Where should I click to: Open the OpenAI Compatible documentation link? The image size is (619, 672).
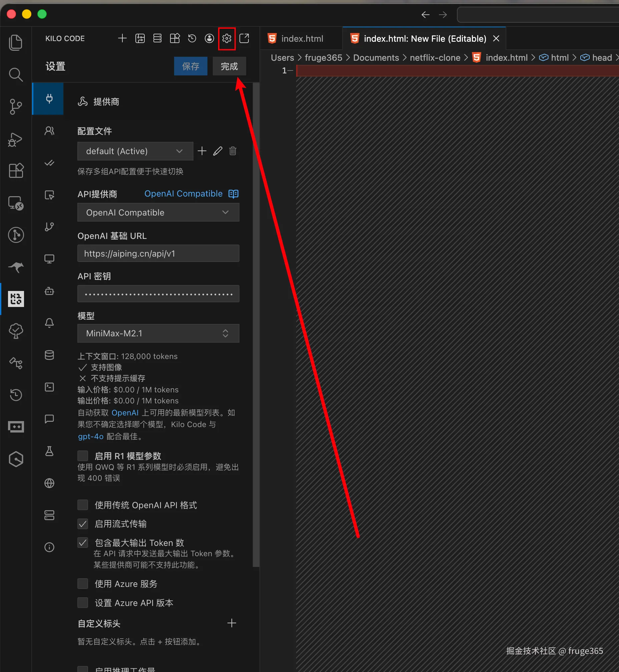coord(183,194)
